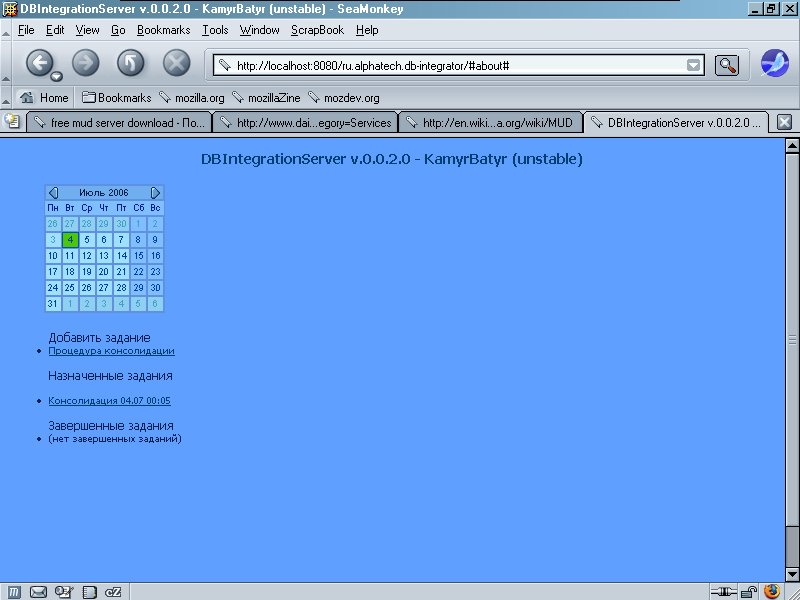
Task: Open Navigator from the status bar component icon
Action: (x=14, y=592)
